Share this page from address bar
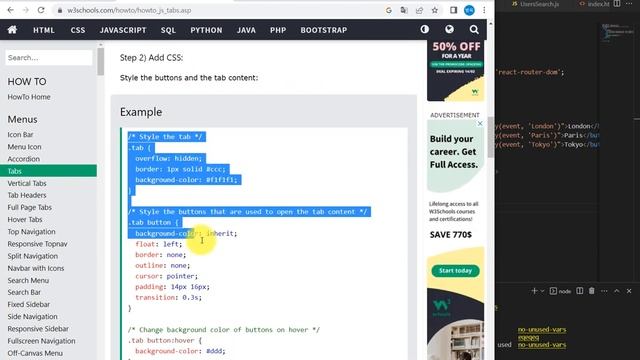 (x=419, y=10)
